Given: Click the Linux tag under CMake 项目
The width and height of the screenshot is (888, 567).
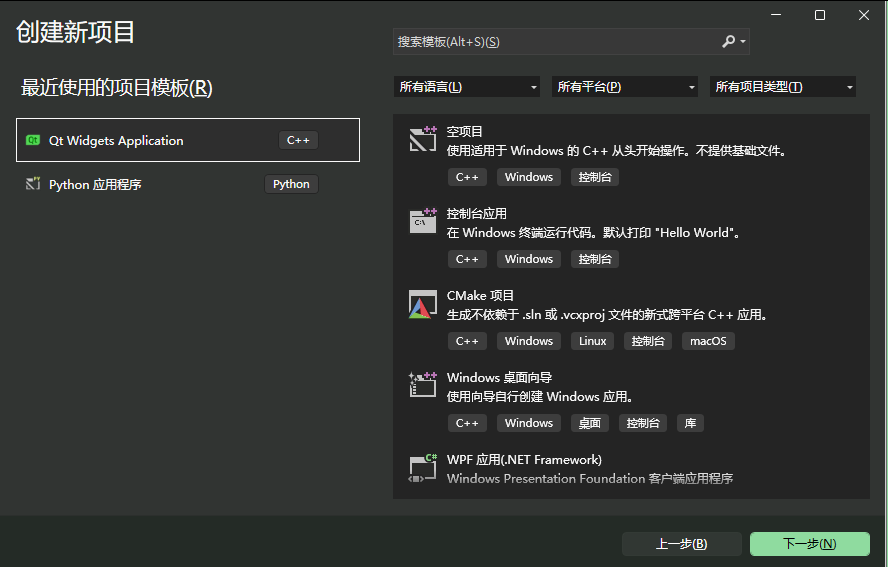Looking at the screenshot, I should pyautogui.click(x=592, y=341).
